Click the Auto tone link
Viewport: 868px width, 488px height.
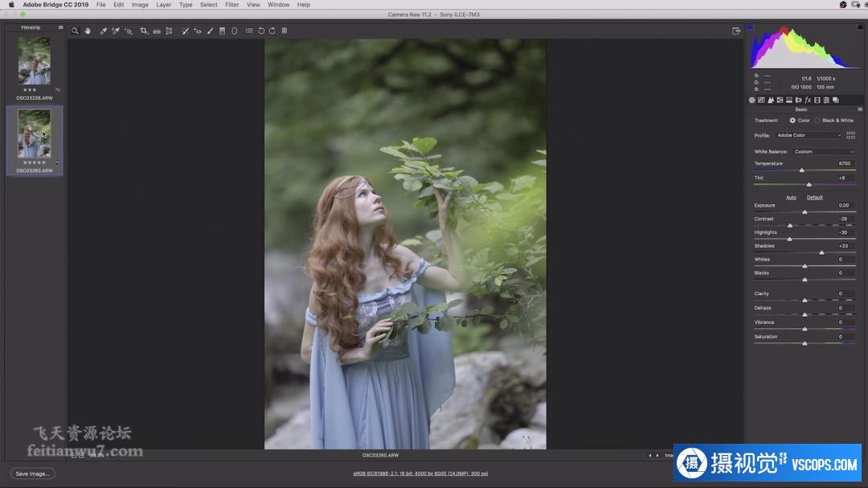791,198
